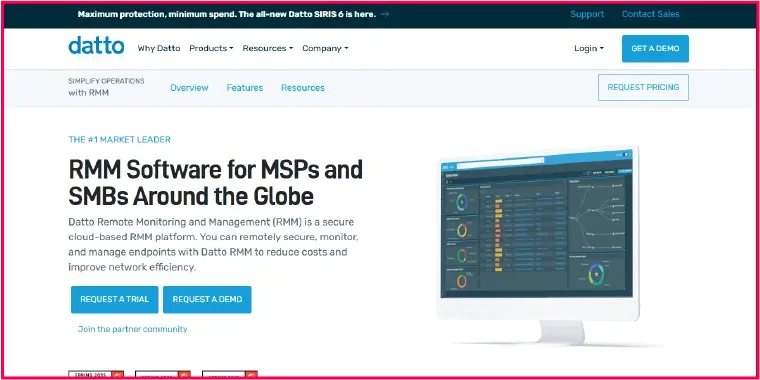Click the Datto RMM description paragraph
The height and width of the screenshot is (380, 760).
214,244
